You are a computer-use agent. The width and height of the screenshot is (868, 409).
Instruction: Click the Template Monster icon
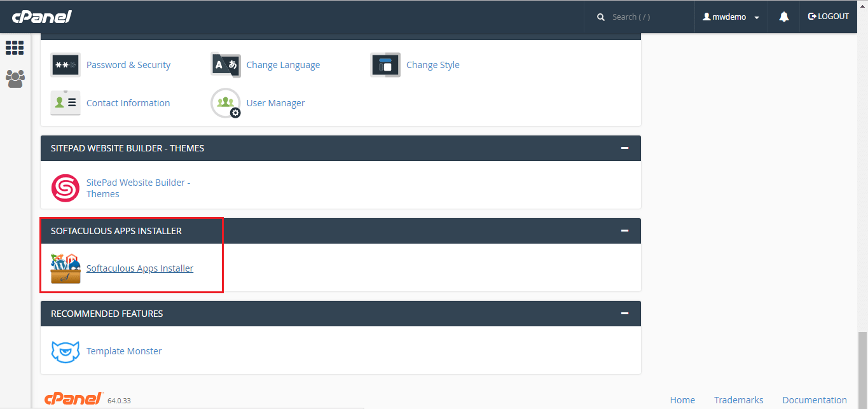(65, 351)
